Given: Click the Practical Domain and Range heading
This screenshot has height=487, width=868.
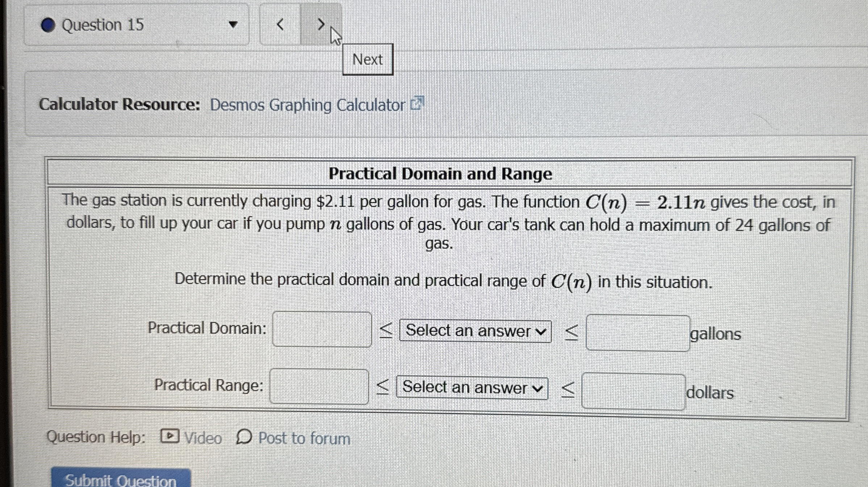Looking at the screenshot, I should [440, 174].
